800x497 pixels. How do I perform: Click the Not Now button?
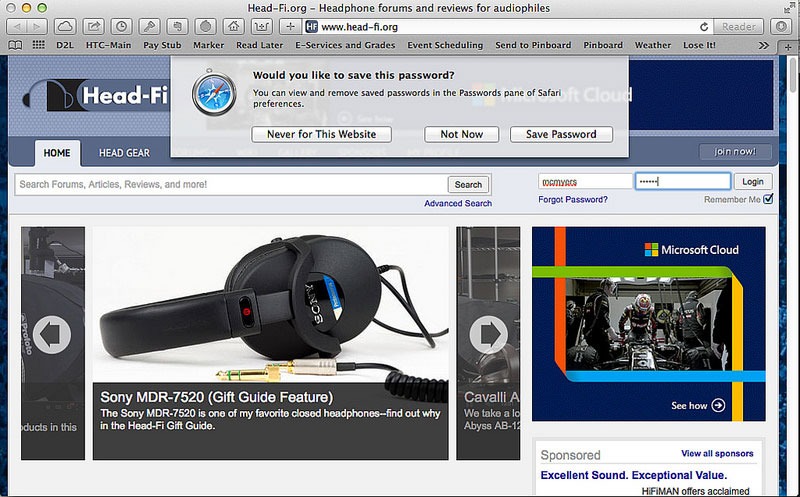coord(462,134)
